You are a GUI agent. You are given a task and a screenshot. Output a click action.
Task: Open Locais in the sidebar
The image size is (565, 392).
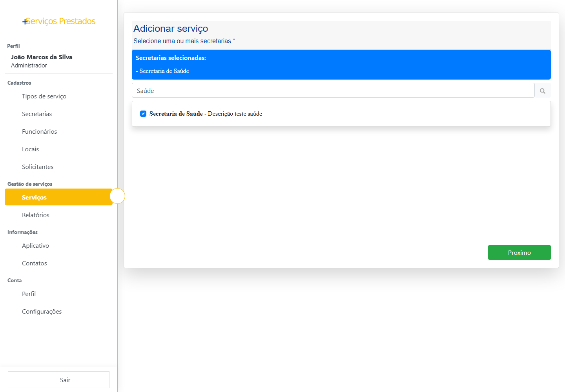(58, 149)
